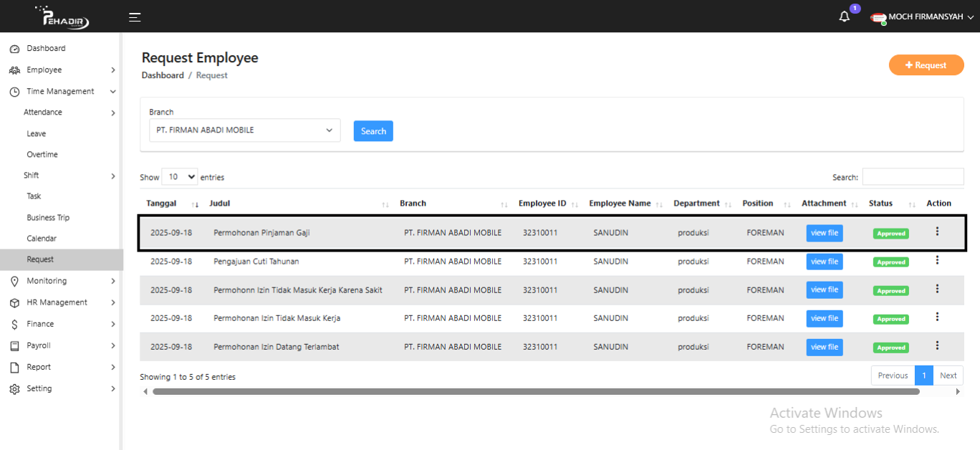Toggle the hamburger sidebar menu icon
980x450 pixels.
tap(135, 17)
